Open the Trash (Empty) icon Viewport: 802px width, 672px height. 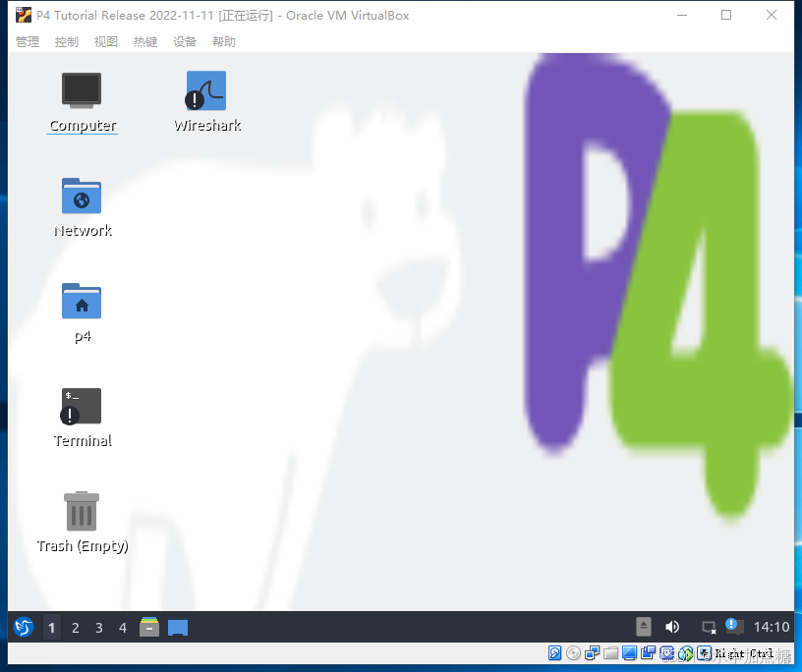point(82,523)
